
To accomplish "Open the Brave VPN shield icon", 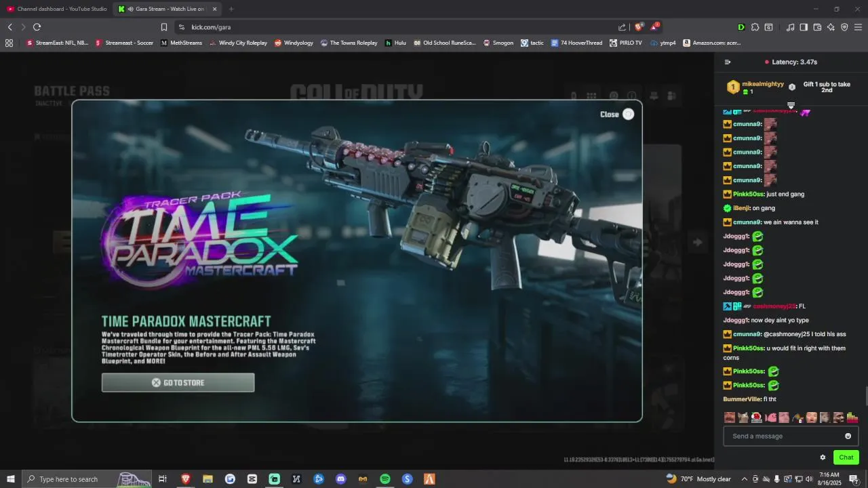I will 844,27.
